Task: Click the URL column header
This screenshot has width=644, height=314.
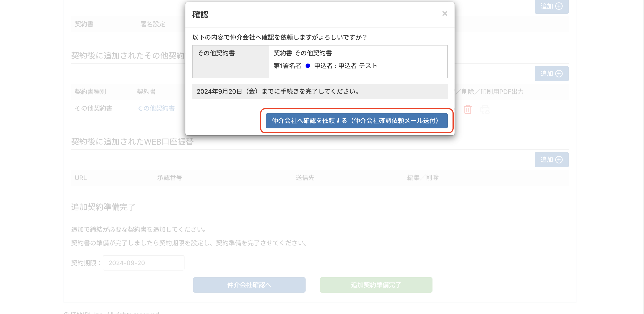Action: click(x=81, y=178)
